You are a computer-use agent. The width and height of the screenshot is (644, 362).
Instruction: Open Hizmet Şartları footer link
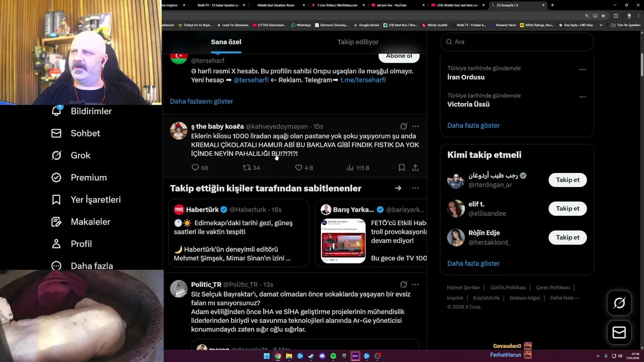point(463,288)
